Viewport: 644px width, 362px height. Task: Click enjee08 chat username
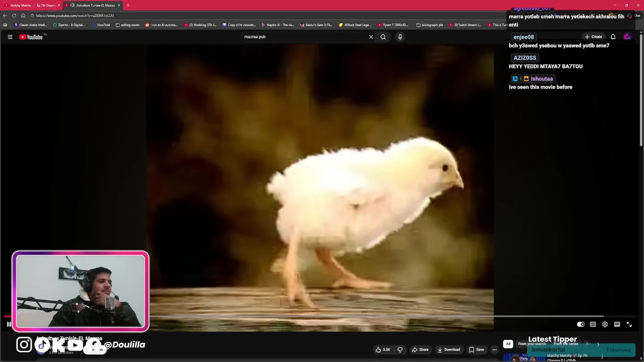click(524, 37)
